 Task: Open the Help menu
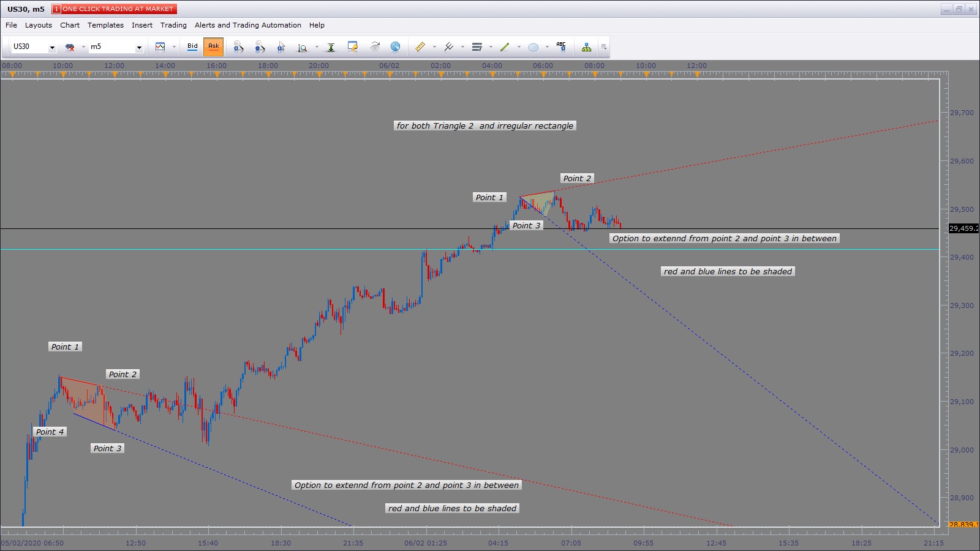click(317, 25)
